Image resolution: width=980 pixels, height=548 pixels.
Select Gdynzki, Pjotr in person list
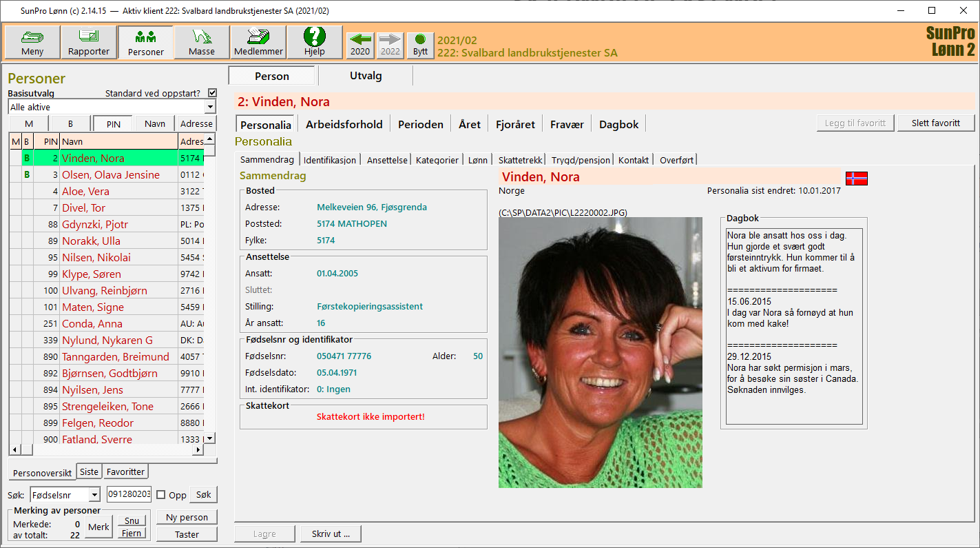107,224
